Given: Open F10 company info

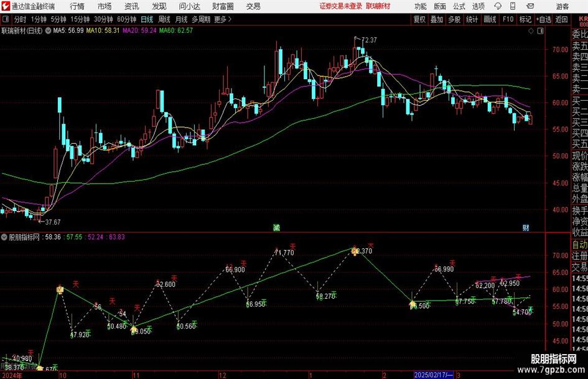Looking at the screenshot, I should (508, 19).
